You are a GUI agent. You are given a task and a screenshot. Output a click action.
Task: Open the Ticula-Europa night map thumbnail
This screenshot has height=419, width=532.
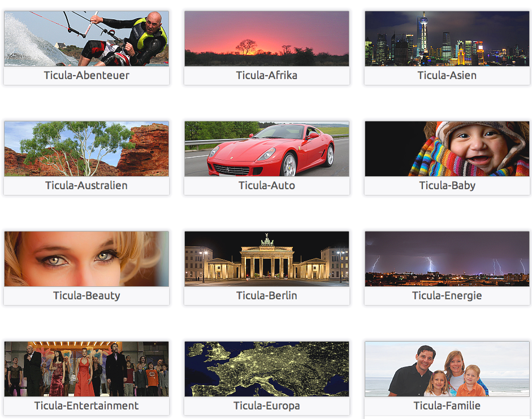coord(267,369)
